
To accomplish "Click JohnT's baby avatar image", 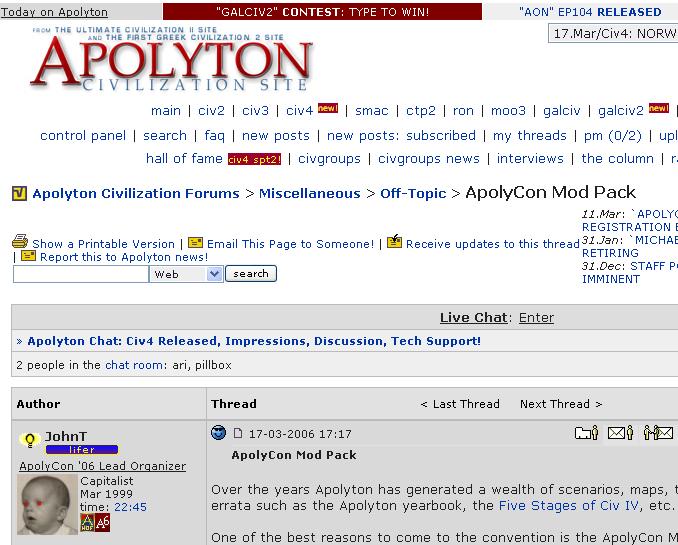I will 47,505.
